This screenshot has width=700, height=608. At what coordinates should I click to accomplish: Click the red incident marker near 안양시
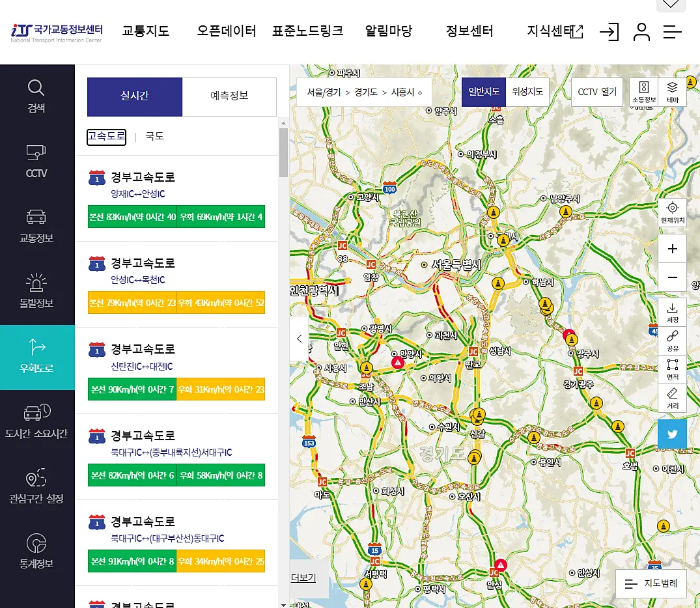pos(398,362)
